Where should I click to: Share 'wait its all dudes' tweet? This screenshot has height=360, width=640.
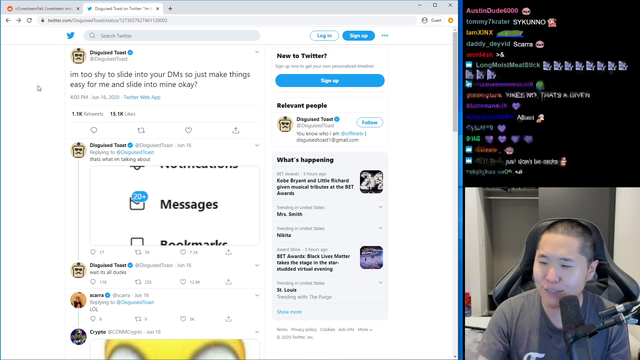[x=228, y=282]
